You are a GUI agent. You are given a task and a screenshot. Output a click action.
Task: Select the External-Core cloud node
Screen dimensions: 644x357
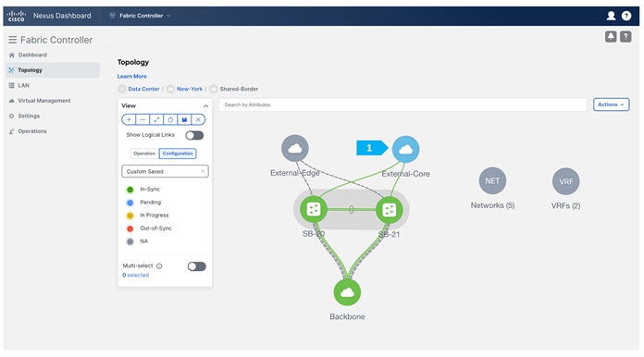pos(406,149)
